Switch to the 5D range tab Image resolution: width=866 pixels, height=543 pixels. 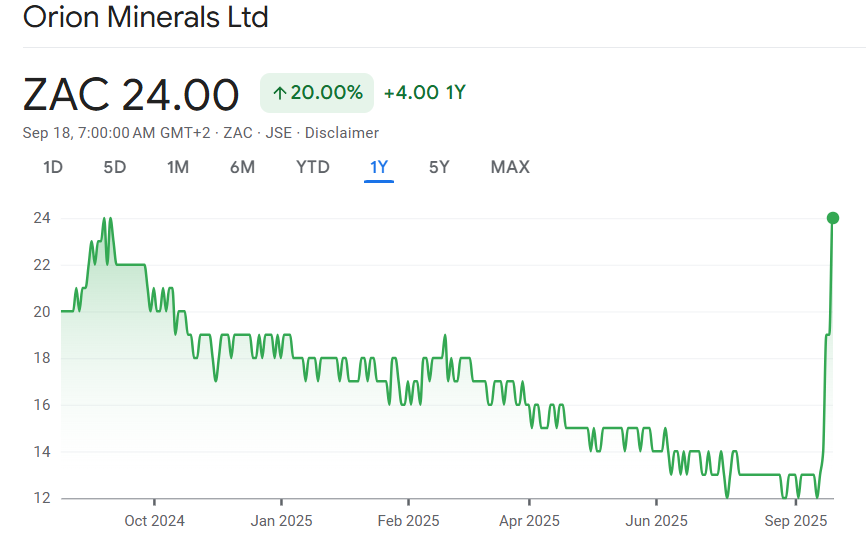click(x=115, y=167)
